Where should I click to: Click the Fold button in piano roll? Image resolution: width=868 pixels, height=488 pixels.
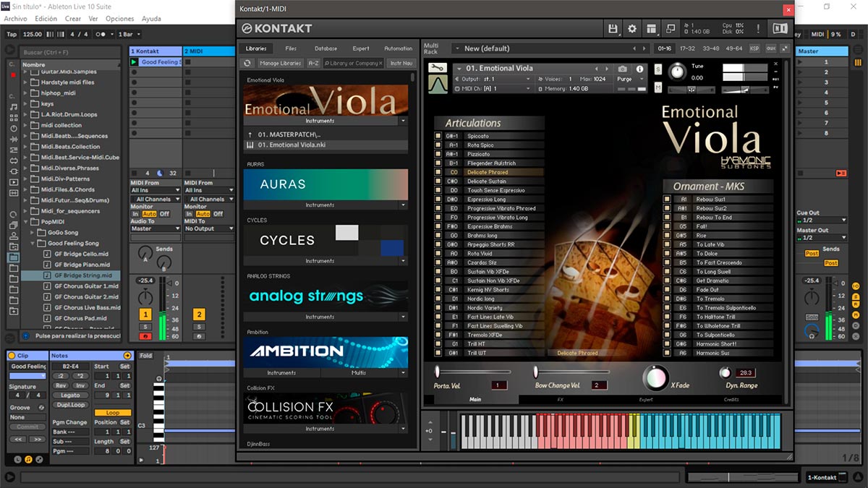(x=146, y=356)
